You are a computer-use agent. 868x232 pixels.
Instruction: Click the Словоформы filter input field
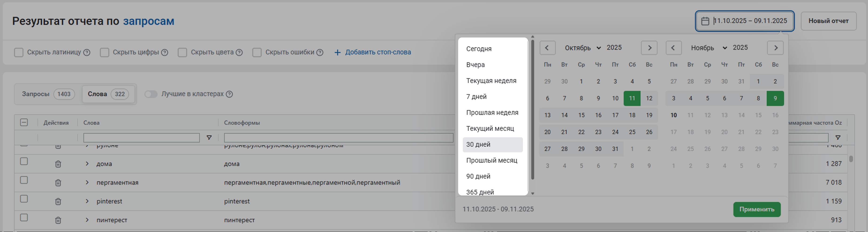[338, 138]
